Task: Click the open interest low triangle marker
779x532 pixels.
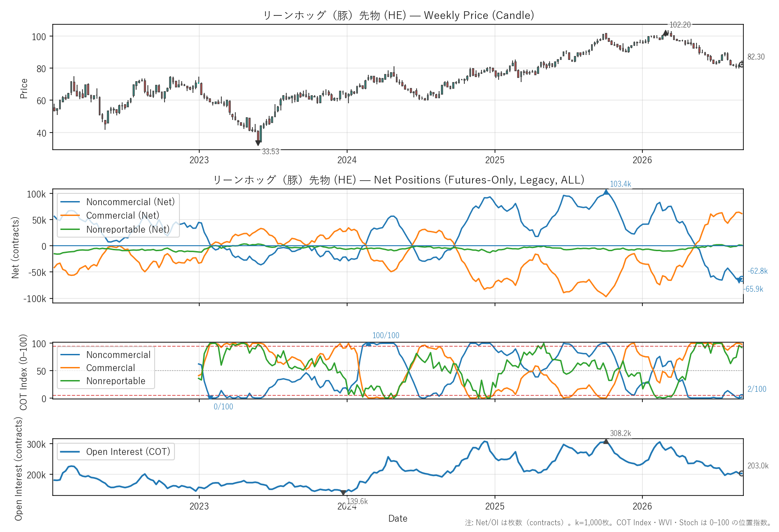Action: 343,493
